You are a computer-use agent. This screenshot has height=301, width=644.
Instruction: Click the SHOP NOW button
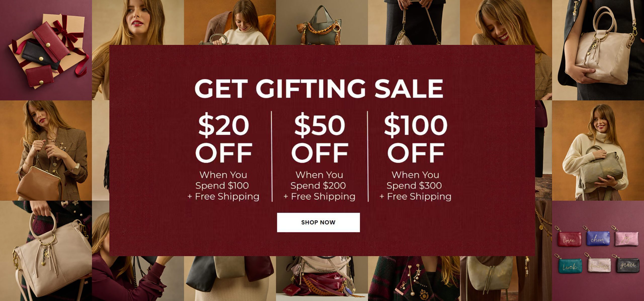[318, 222]
